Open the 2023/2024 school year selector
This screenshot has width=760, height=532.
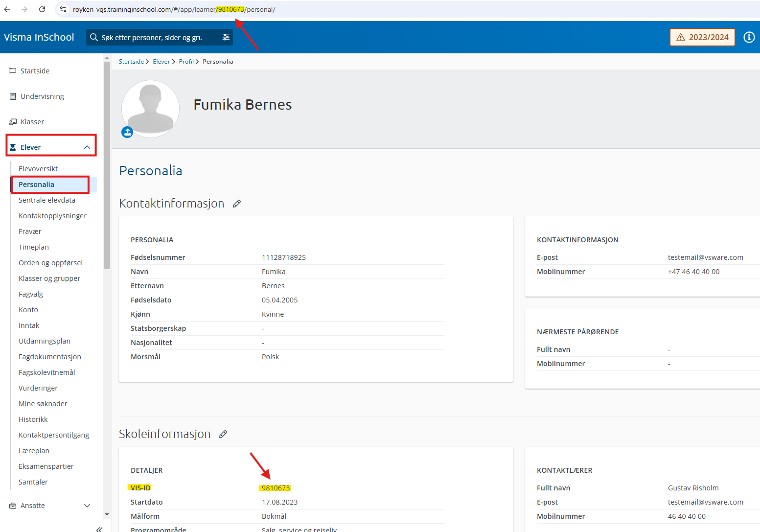[702, 37]
